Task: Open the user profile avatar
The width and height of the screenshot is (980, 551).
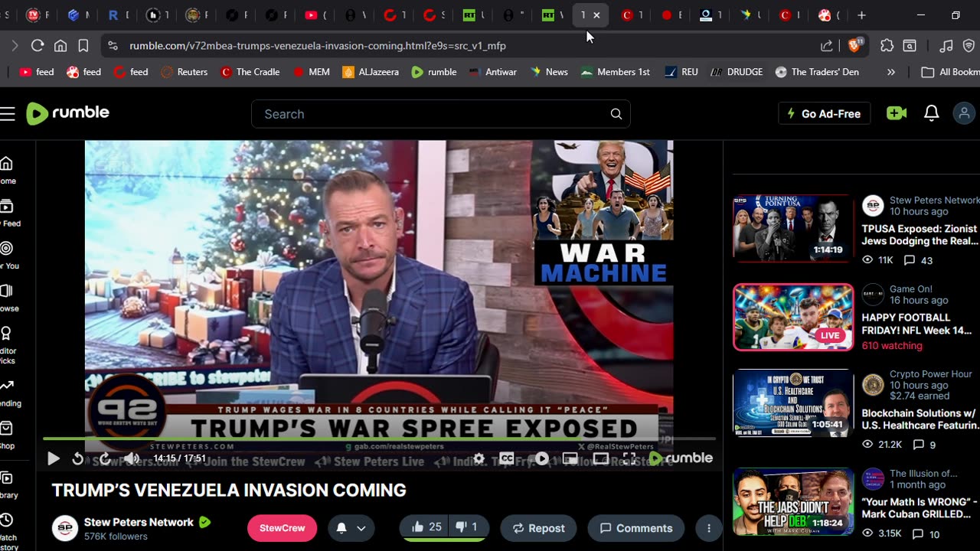Action: [x=964, y=113]
